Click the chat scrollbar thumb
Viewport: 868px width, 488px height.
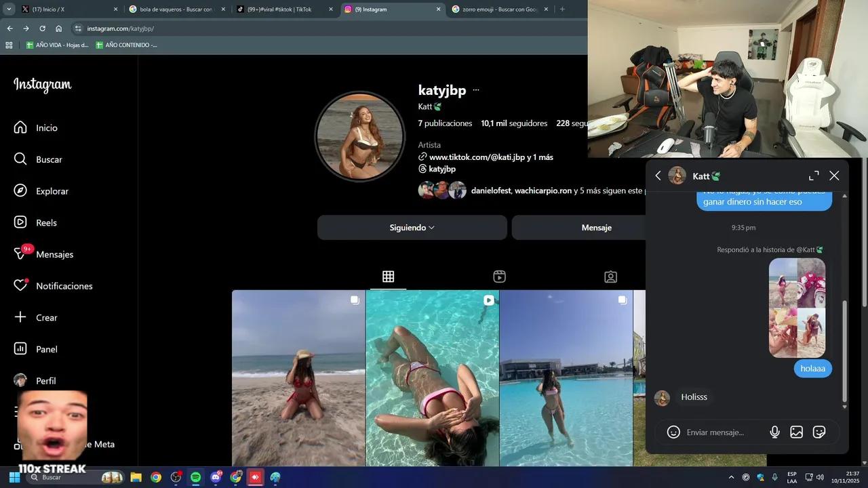click(844, 350)
